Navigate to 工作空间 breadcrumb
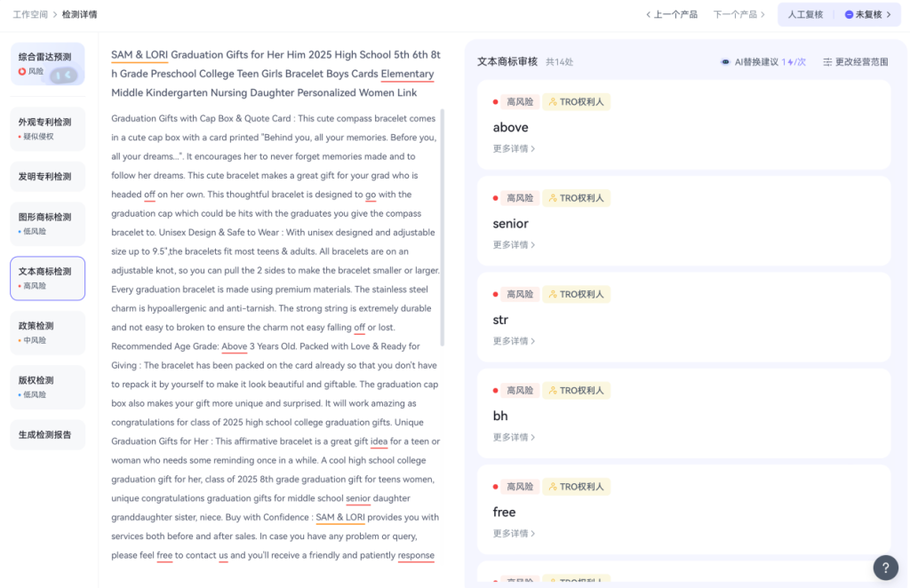This screenshot has height=588, width=910. click(30, 14)
